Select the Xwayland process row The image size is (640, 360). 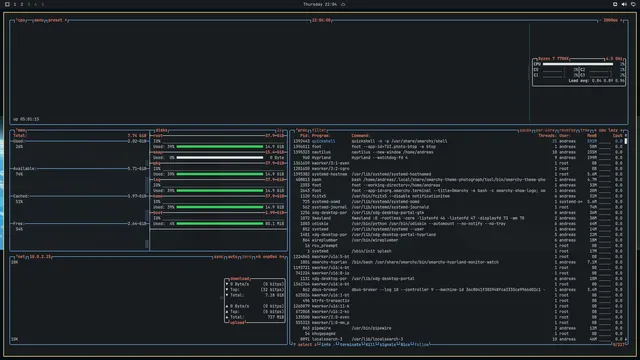click(x=458, y=218)
